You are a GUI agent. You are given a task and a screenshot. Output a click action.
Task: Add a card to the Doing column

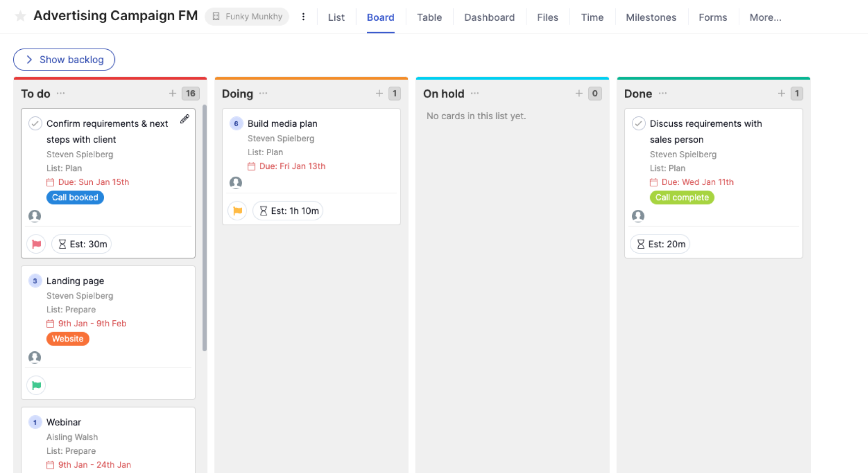[379, 93]
